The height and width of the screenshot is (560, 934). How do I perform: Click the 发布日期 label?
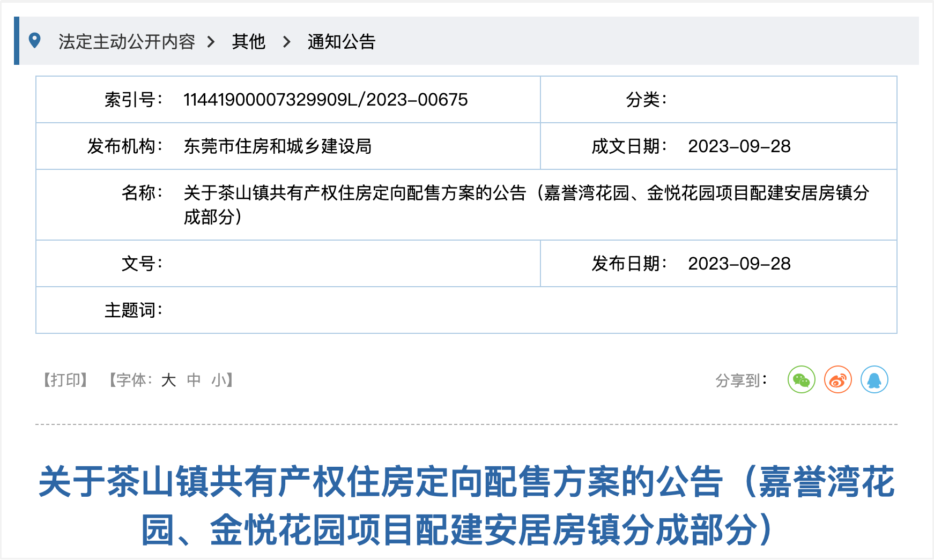(629, 264)
